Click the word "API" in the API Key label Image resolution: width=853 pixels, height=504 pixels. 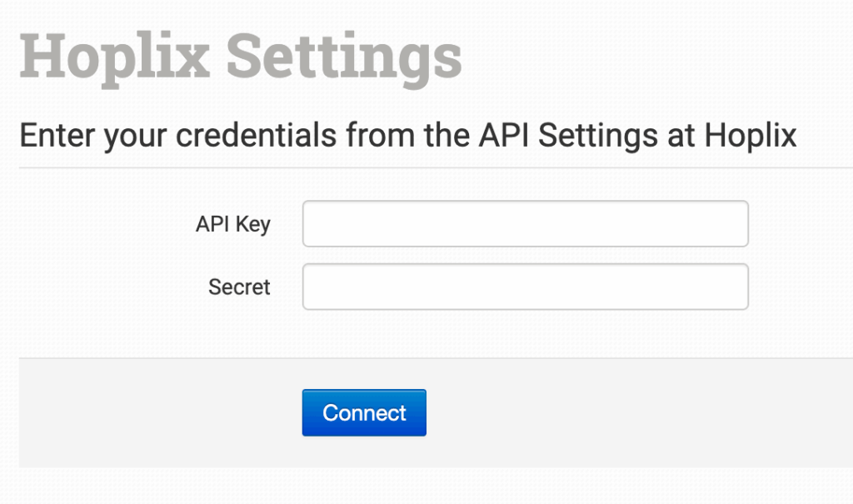click(213, 224)
